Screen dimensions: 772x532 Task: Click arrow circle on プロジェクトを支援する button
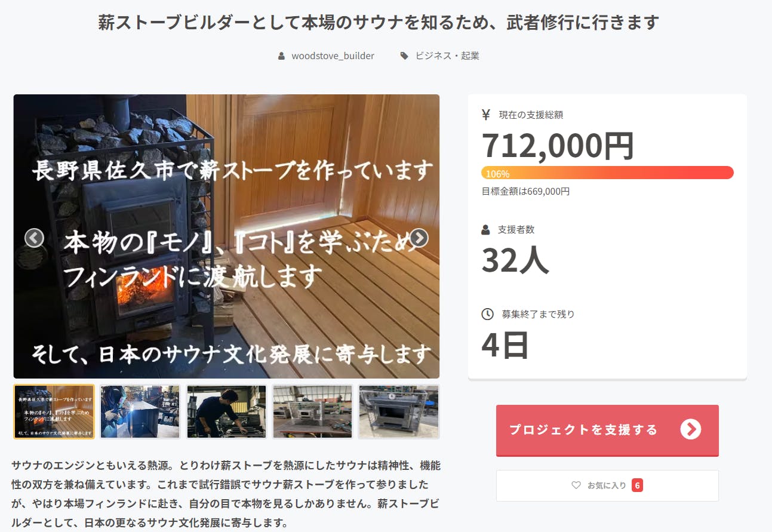691,429
